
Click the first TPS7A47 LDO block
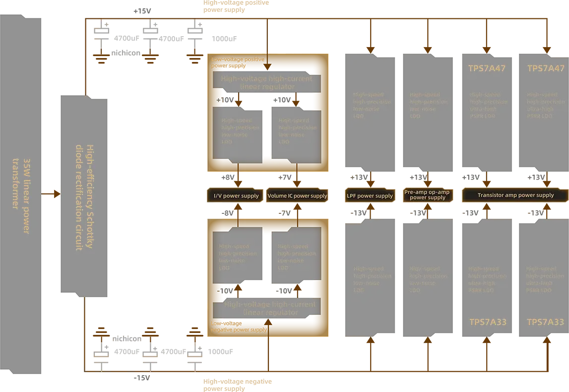coord(487,113)
